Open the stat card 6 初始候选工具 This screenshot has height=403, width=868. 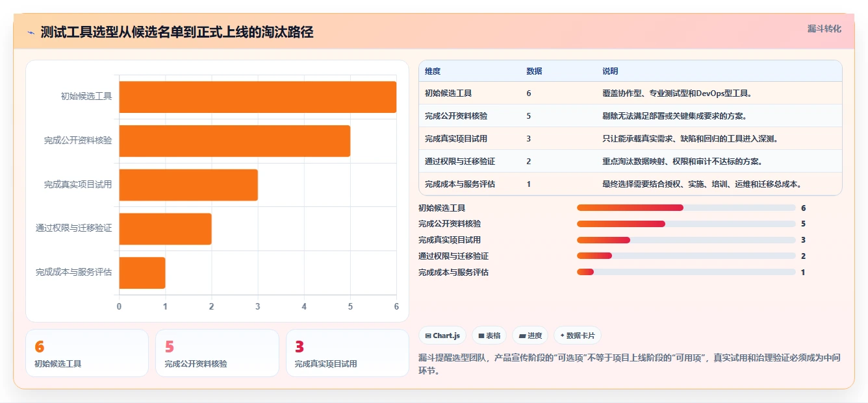(87, 353)
